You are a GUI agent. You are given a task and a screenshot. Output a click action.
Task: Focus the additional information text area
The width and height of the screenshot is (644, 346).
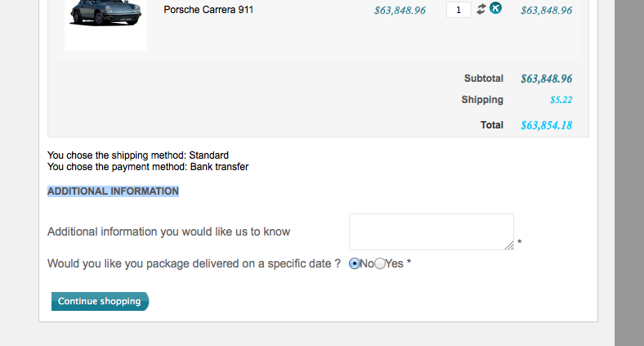point(430,231)
